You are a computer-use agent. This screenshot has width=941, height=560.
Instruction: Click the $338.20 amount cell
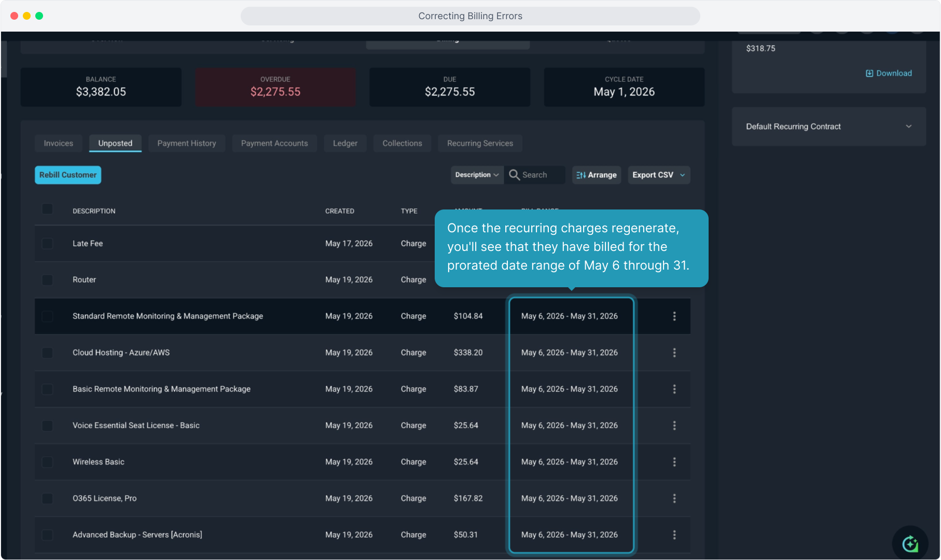[x=468, y=353]
